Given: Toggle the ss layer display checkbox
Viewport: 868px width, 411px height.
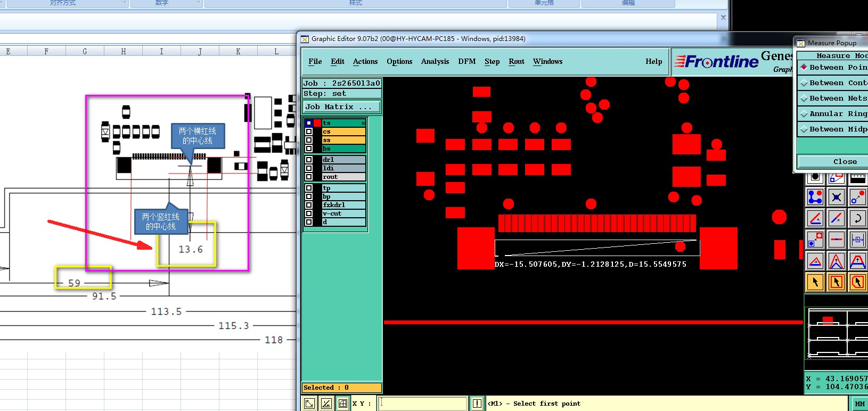Looking at the screenshot, I should 309,140.
